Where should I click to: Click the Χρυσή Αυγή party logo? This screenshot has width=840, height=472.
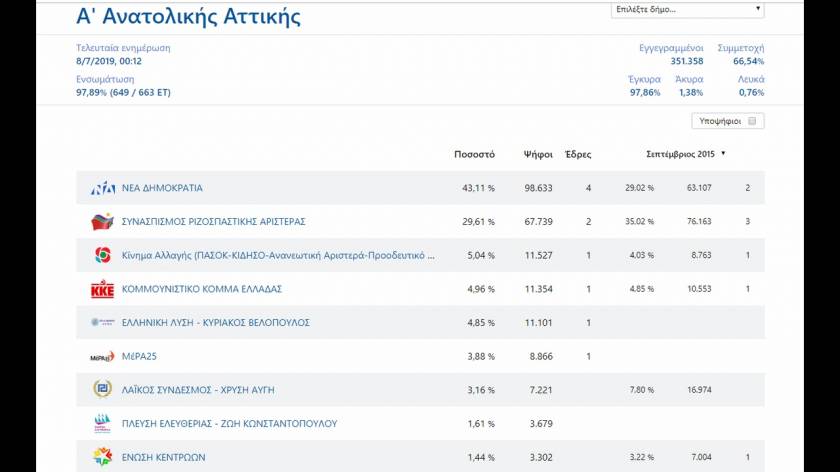coord(103,390)
